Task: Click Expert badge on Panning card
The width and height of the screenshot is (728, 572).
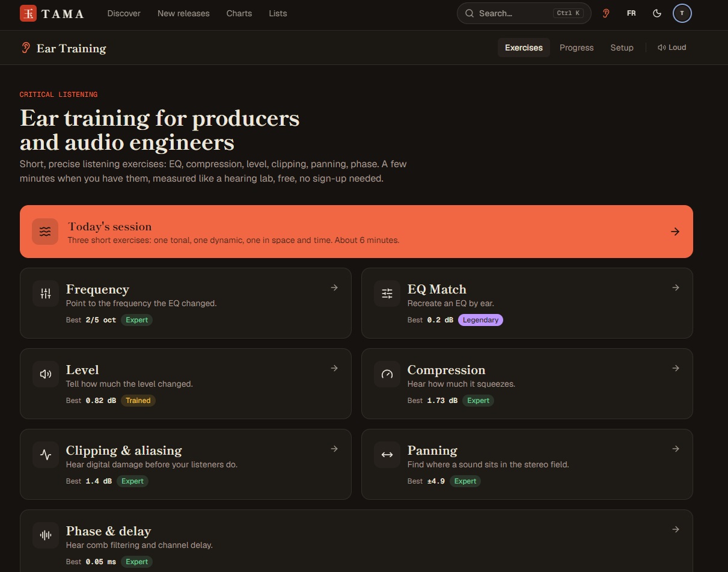Action: click(x=465, y=481)
